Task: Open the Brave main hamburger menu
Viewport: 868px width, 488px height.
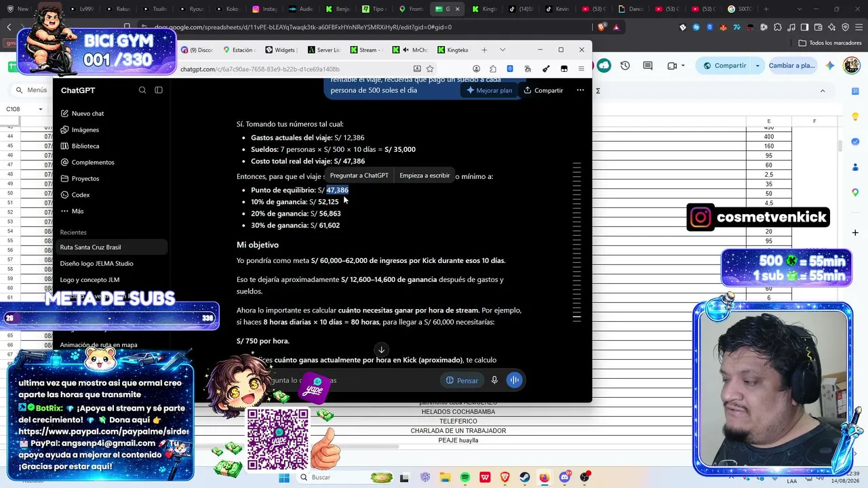Action: tap(859, 27)
